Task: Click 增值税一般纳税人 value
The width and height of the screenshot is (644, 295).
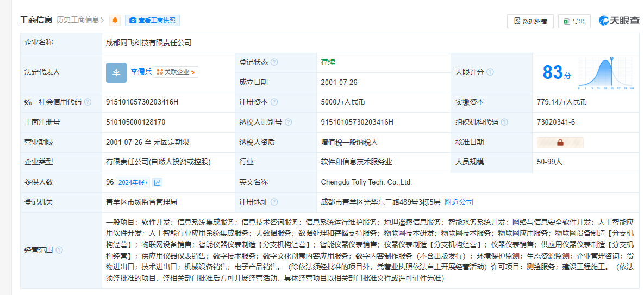Action: [x=349, y=143]
